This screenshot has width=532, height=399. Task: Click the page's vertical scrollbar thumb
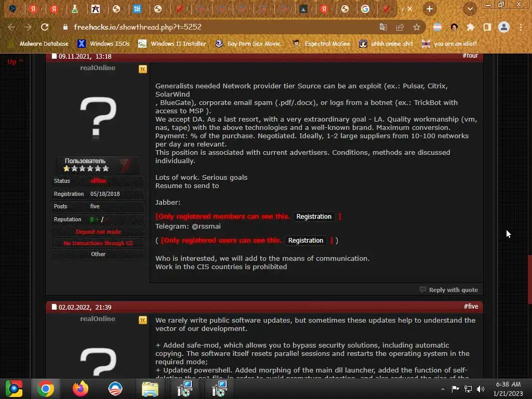tap(529, 280)
